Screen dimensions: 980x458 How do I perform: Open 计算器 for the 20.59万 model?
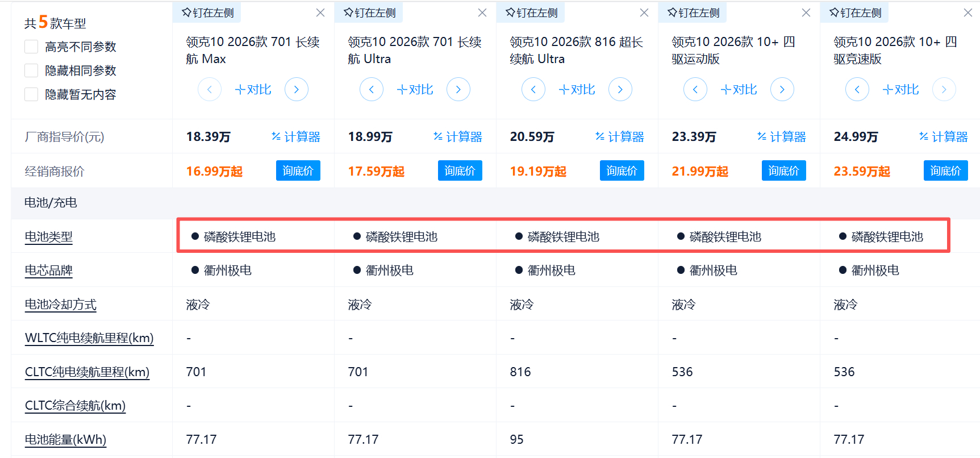[620, 137]
